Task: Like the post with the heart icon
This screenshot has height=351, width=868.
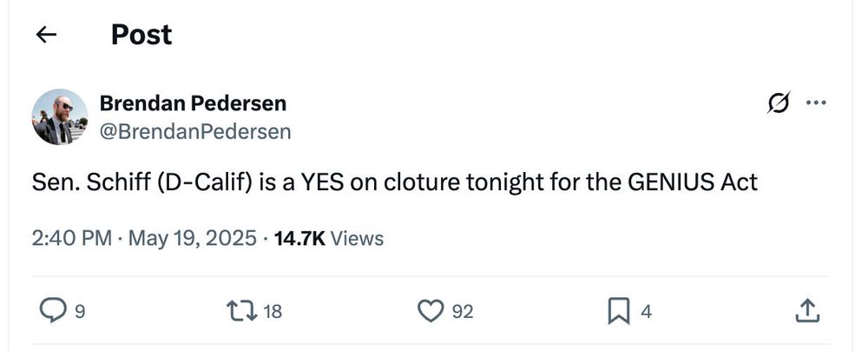Action: pos(431,311)
